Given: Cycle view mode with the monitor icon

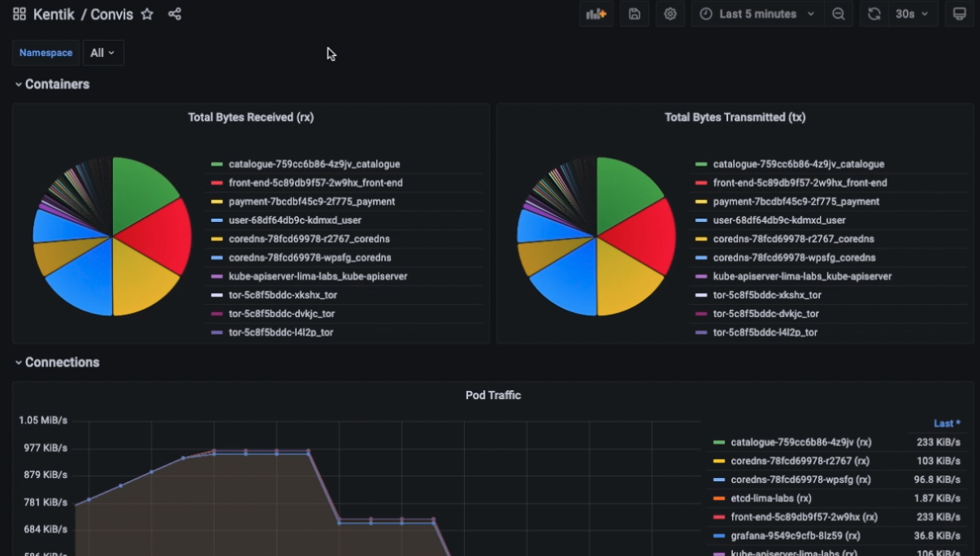Looking at the screenshot, I should click(x=959, y=14).
